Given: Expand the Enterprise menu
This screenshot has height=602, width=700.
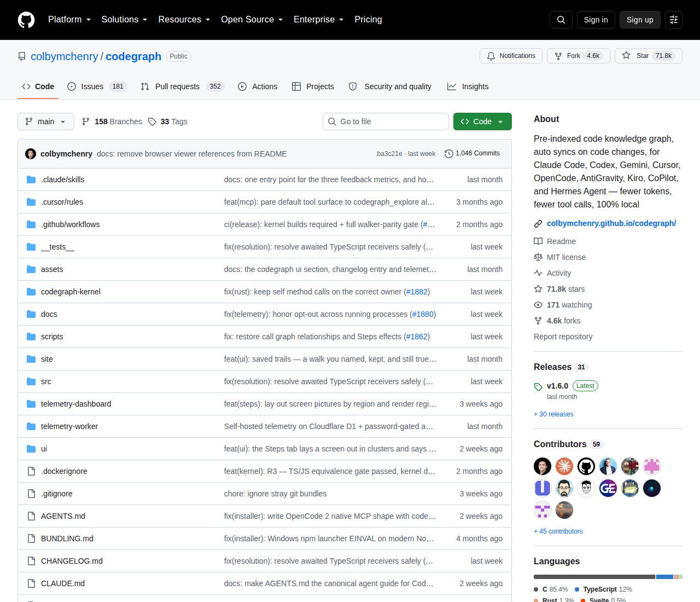Looking at the screenshot, I should [x=319, y=20].
